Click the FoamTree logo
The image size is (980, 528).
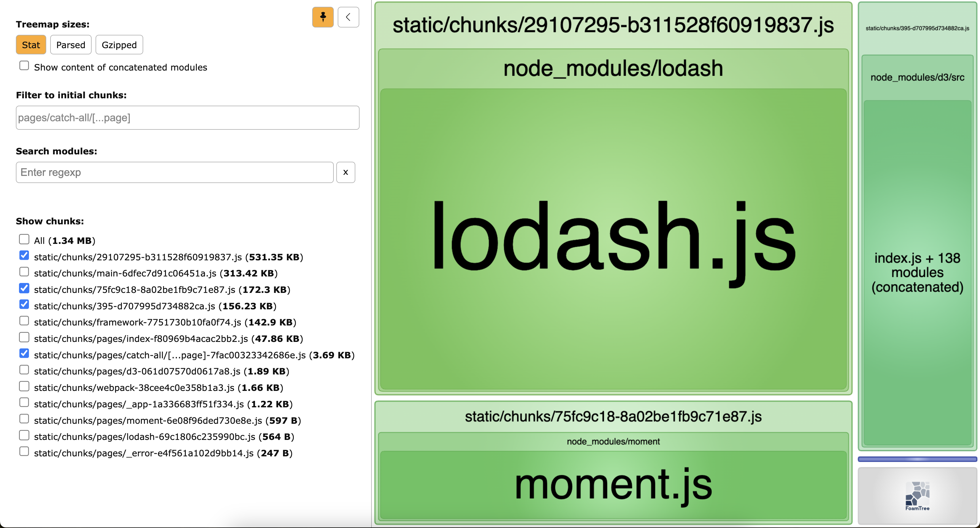pos(917,496)
